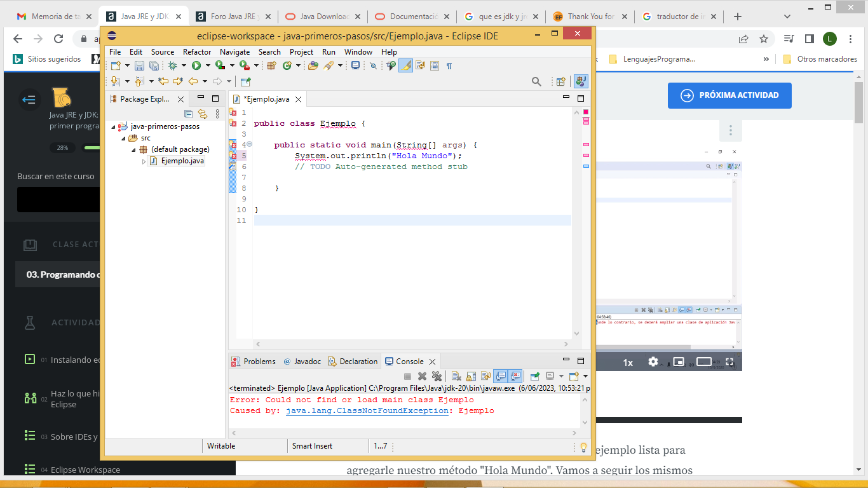The image size is (868, 488).
Task: Click Collapse All in Package Explorer
Action: pyautogui.click(x=188, y=114)
